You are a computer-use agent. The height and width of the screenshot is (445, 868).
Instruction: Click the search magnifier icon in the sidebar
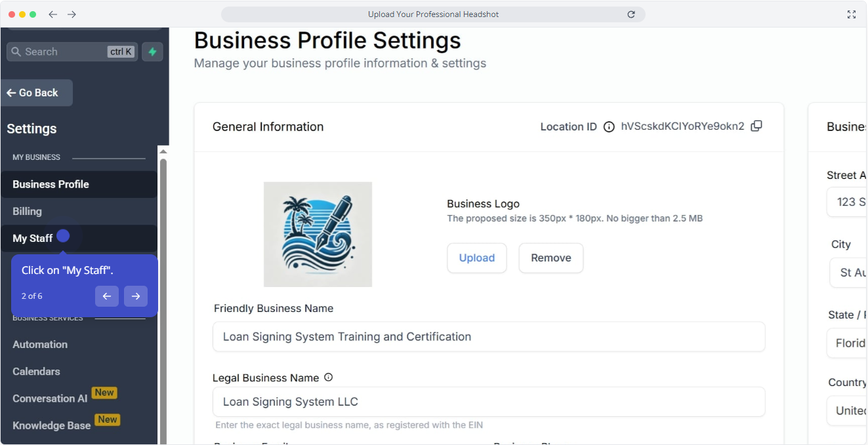[16, 52]
